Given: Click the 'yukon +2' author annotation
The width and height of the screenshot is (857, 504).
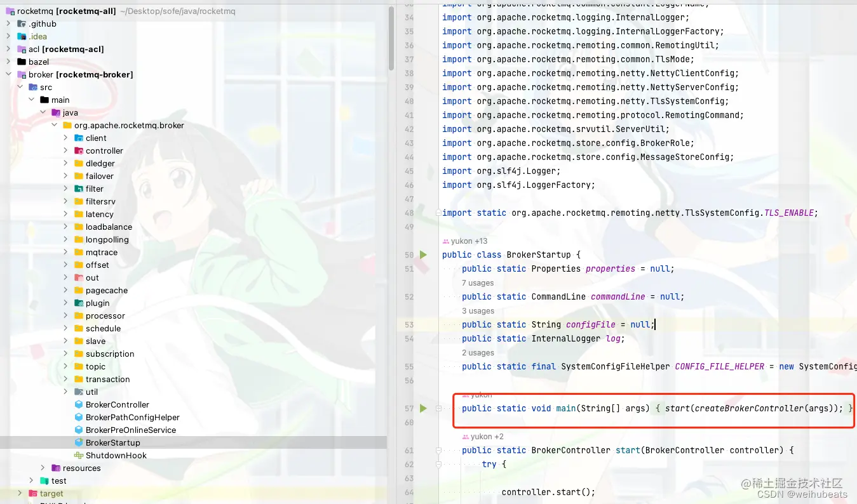Looking at the screenshot, I should tap(483, 436).
